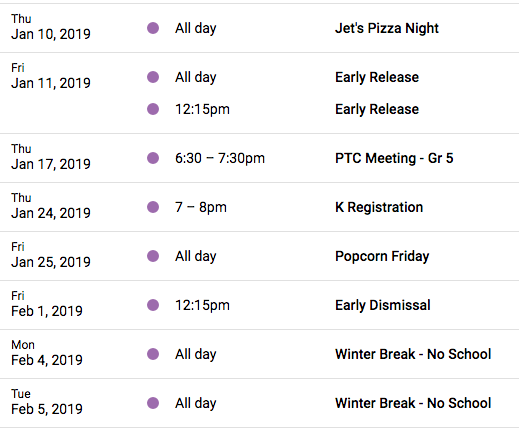
Task: Select the Tue Feb 5, 2019 date
Action: (x=47, y=402)
